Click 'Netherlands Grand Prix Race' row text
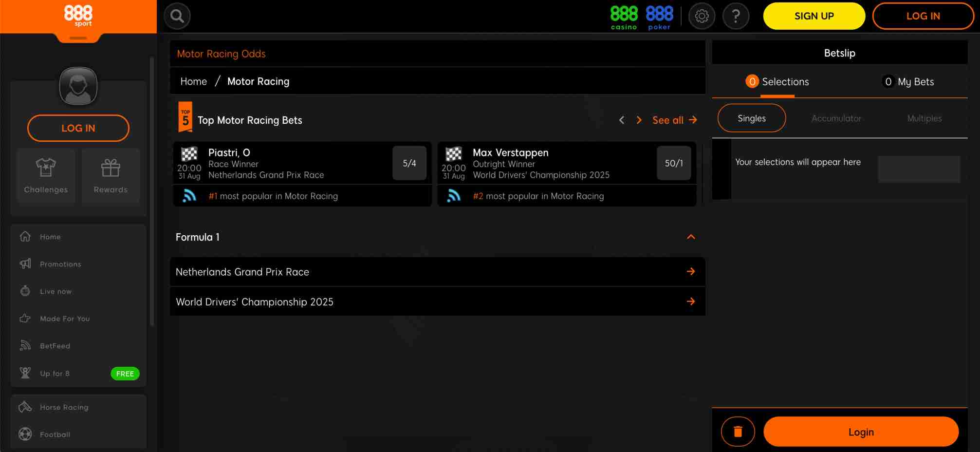Viewport: 980px width, 452px height. 242,272
